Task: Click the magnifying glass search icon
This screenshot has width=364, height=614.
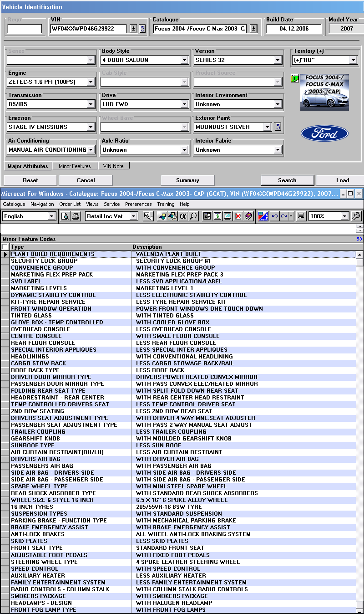Action: point(193,216)
